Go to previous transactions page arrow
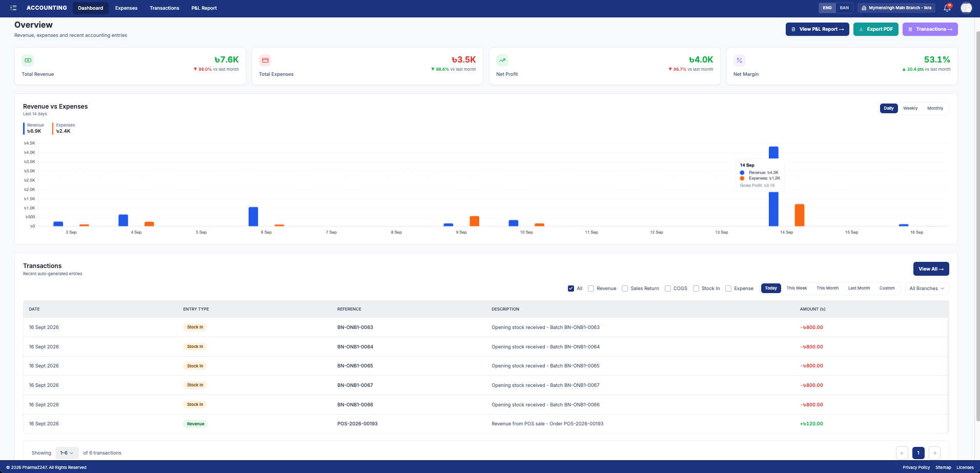This screenshot has width=980, height=473. point(902,453)
